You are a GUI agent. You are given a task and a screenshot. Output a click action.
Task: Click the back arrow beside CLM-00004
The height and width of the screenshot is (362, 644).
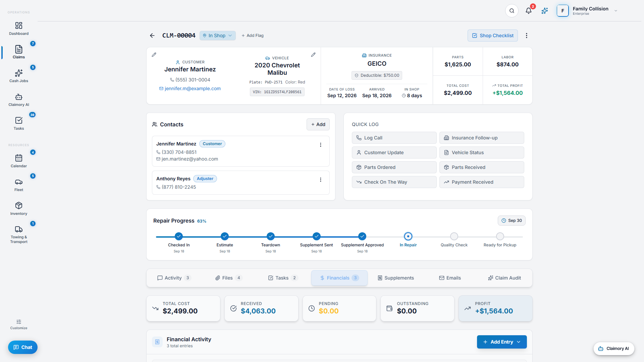152,36
